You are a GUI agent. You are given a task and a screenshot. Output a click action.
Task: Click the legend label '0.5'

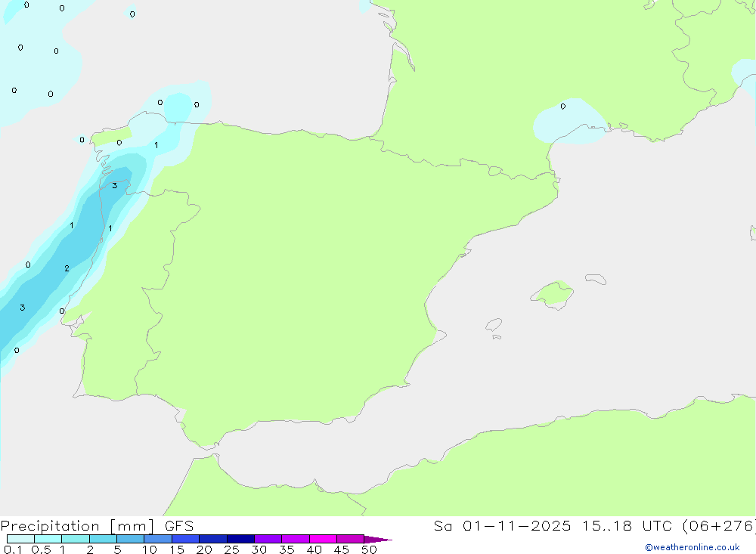(x=41, y=549)
